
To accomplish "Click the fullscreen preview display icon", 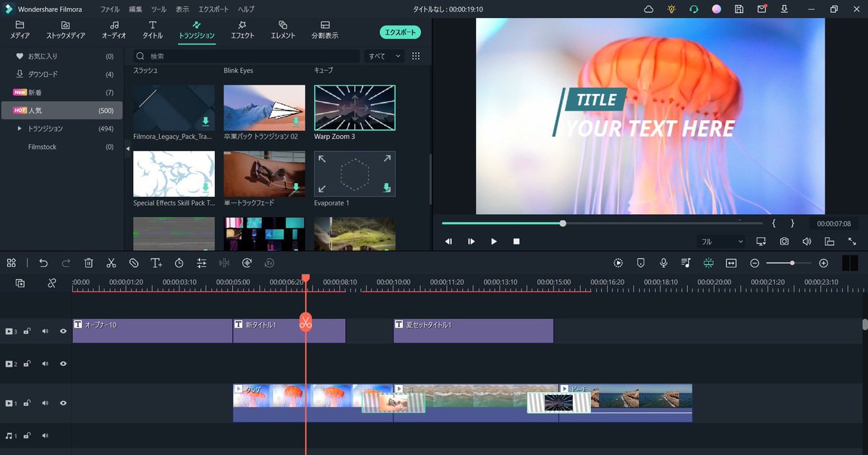I will (761, 242).
